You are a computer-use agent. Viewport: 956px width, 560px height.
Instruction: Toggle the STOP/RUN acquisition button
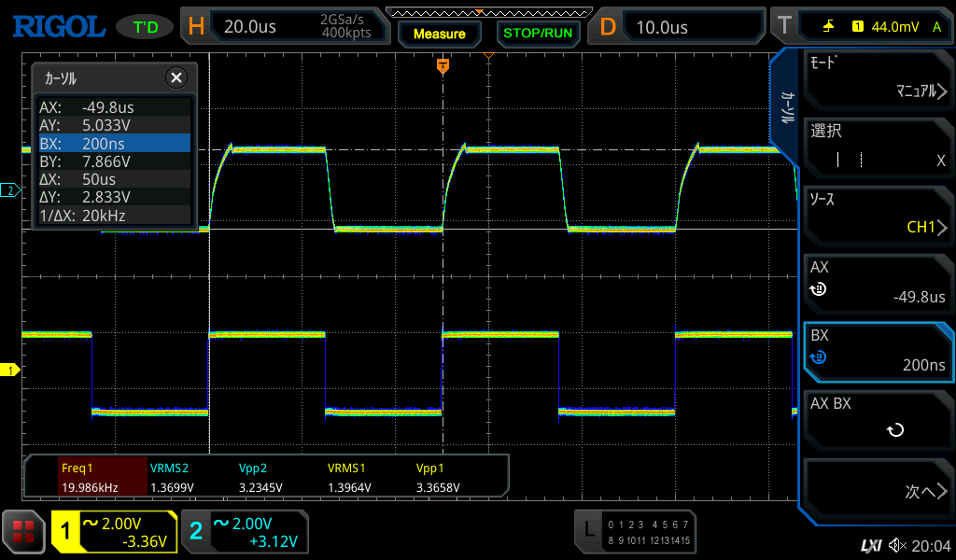tap(537, 33)
